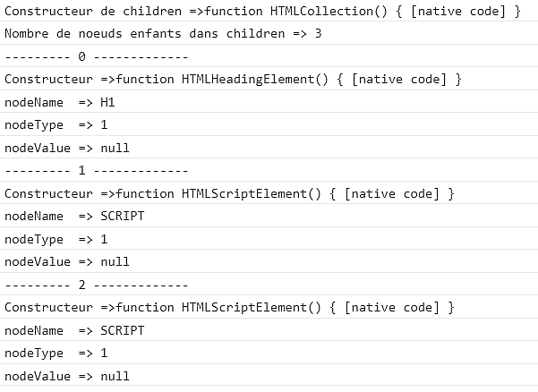Click the last 'nodeType => 1' row
538x392 pixels.
point(269,353)
